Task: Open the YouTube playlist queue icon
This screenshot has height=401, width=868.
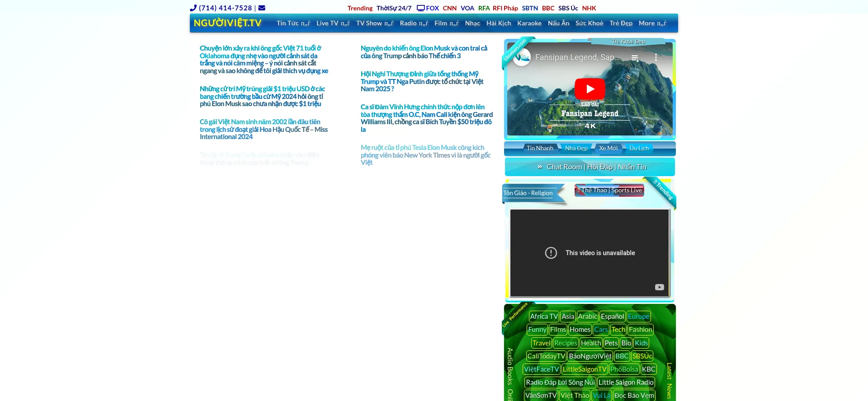Action: pyautogui.click(x=635, y=58)
